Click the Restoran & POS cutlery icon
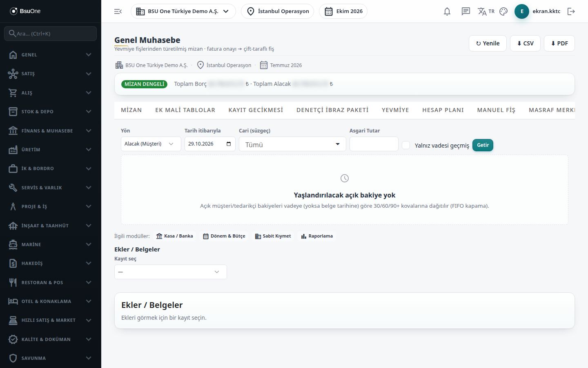The image size is (588, 368). 13,283
